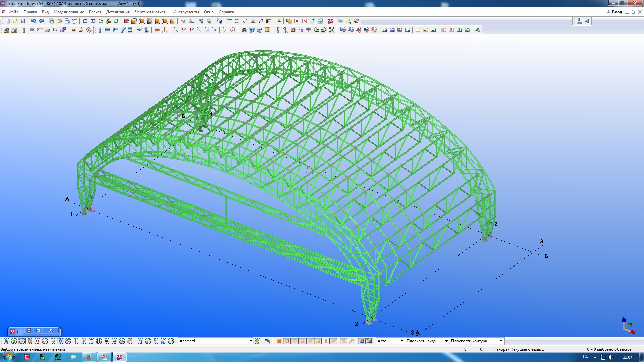The image size is (644, 362).
Task: Click the create bolts icon
Action: (x=157, y=30)
